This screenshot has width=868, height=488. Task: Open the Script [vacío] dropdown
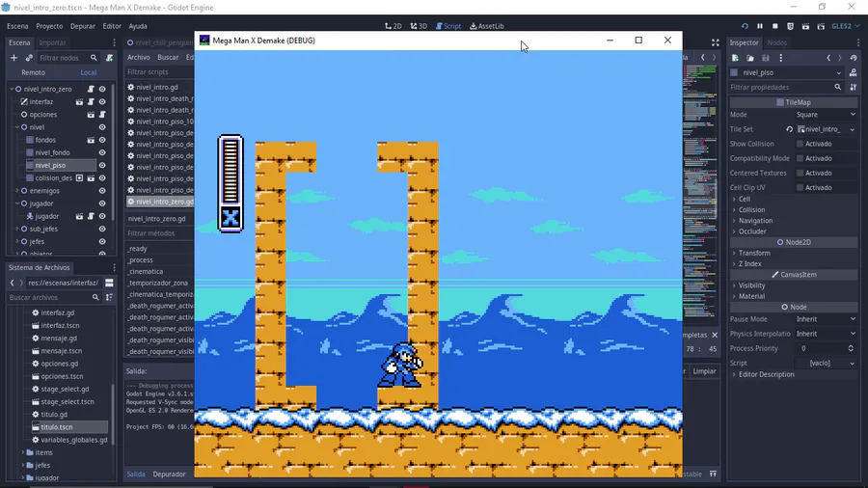pos(826,363)
